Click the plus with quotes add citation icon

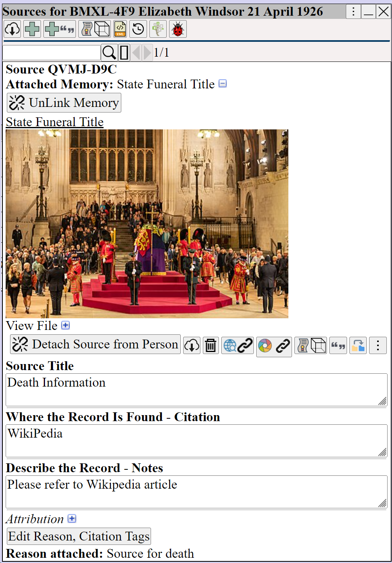(60, 29)
